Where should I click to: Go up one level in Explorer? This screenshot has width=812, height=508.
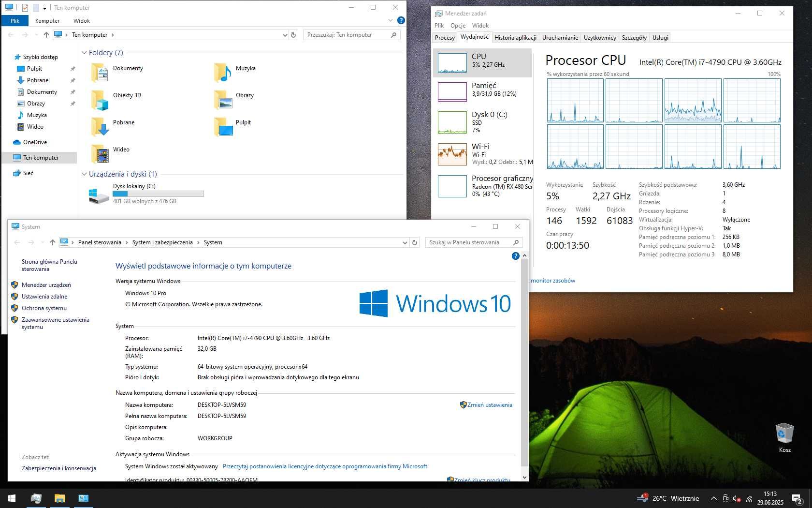point(46,35)
